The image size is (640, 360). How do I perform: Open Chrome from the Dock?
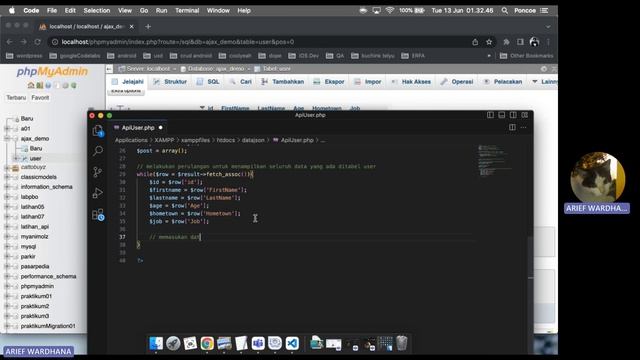tap(207, 343)
